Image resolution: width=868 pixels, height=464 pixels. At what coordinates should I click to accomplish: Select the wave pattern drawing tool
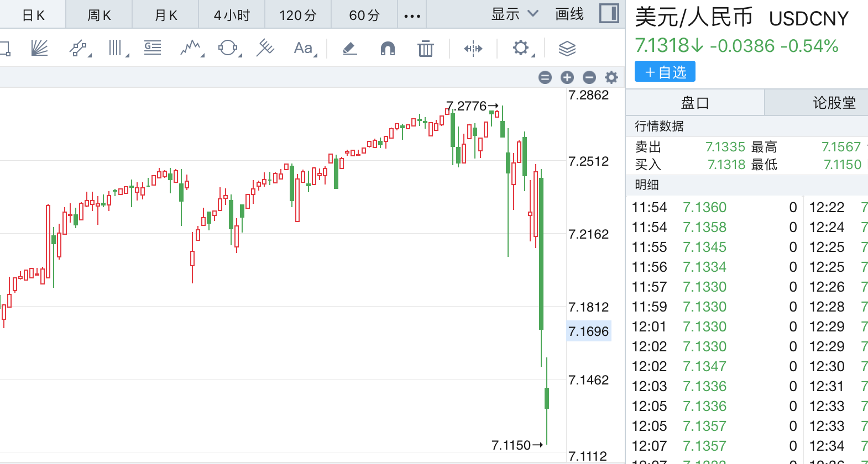(191, 49)
